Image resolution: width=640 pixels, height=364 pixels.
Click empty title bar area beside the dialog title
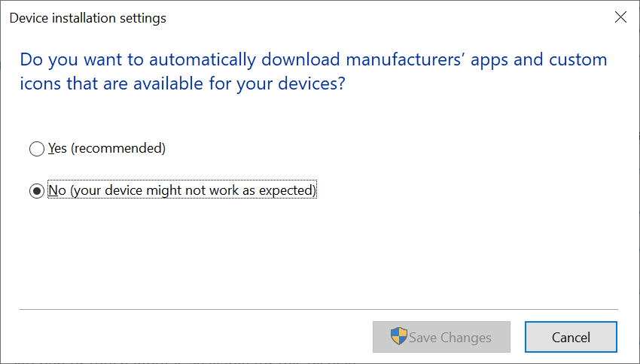pyautogui.click(x=388, y=18)
